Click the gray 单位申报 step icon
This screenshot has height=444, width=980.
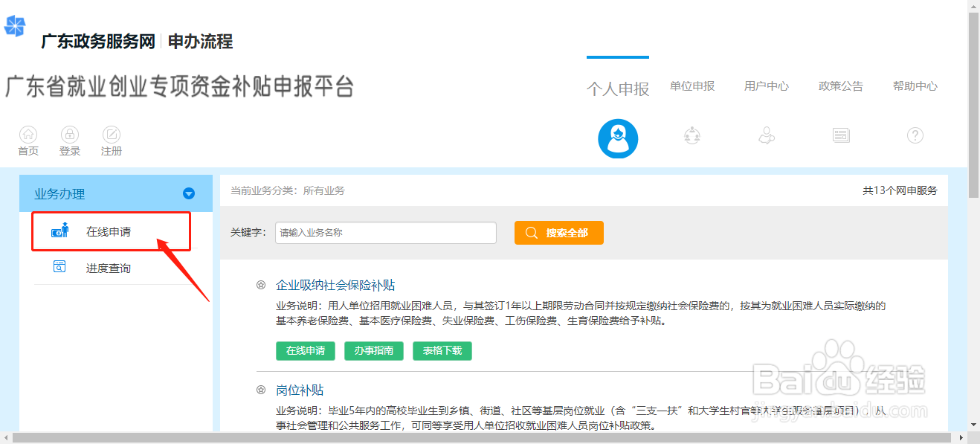pyautogui.click(x=692, y=135)
